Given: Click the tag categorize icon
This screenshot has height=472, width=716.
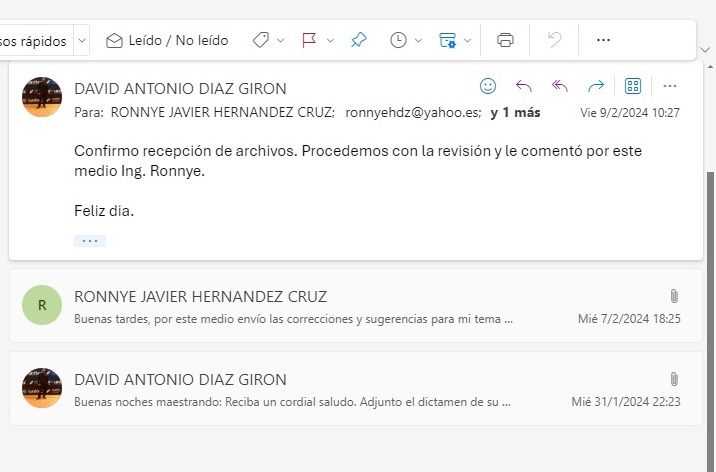Looking at the screenshot, I should click(260, 40).
